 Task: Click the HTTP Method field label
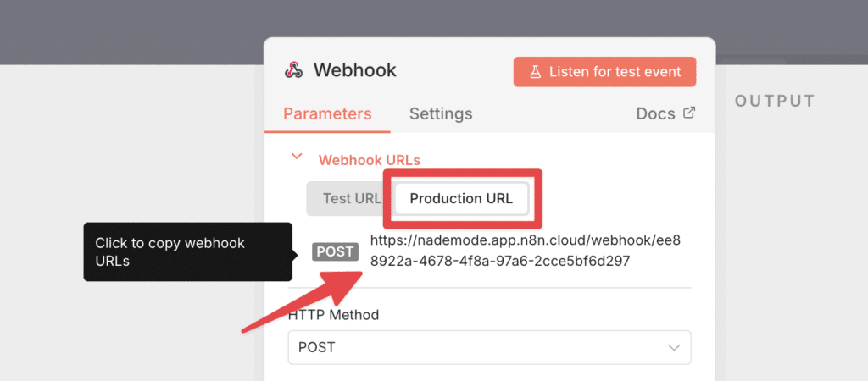333,314
